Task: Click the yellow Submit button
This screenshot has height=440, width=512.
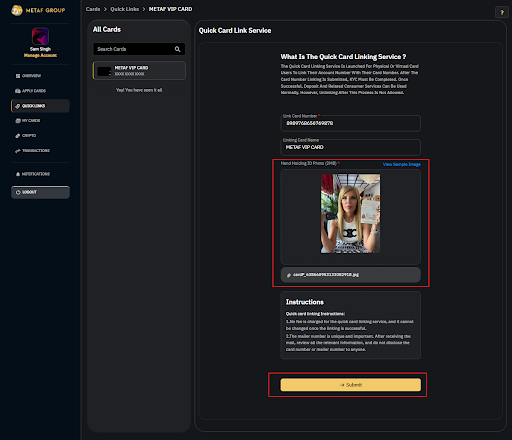Action: click(x=351, y=385)
